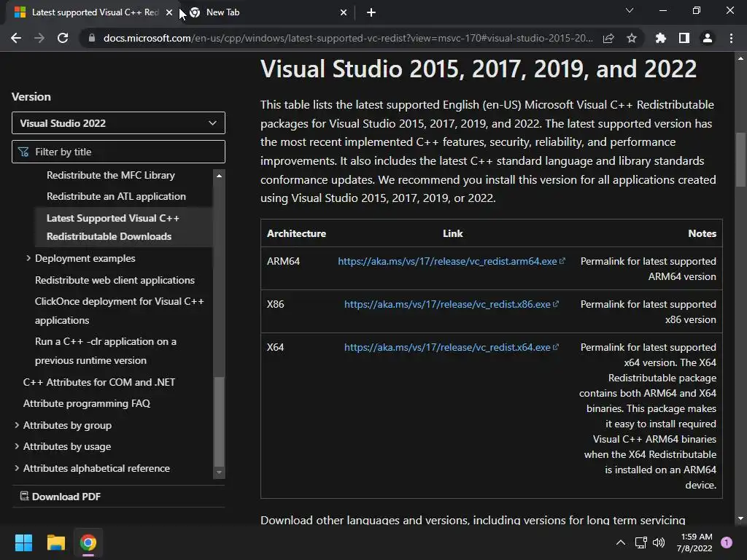Image resolution: width=747 pixels, height=560 pixels.
Task: Click Download PDF button
Action: coord(61,496)
